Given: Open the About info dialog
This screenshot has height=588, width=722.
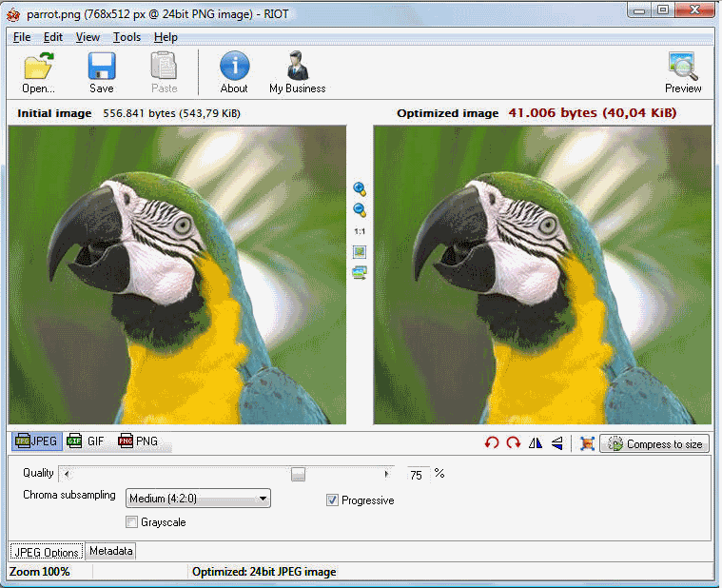Looking at the screenshot, I should click(x=234, y=67).
